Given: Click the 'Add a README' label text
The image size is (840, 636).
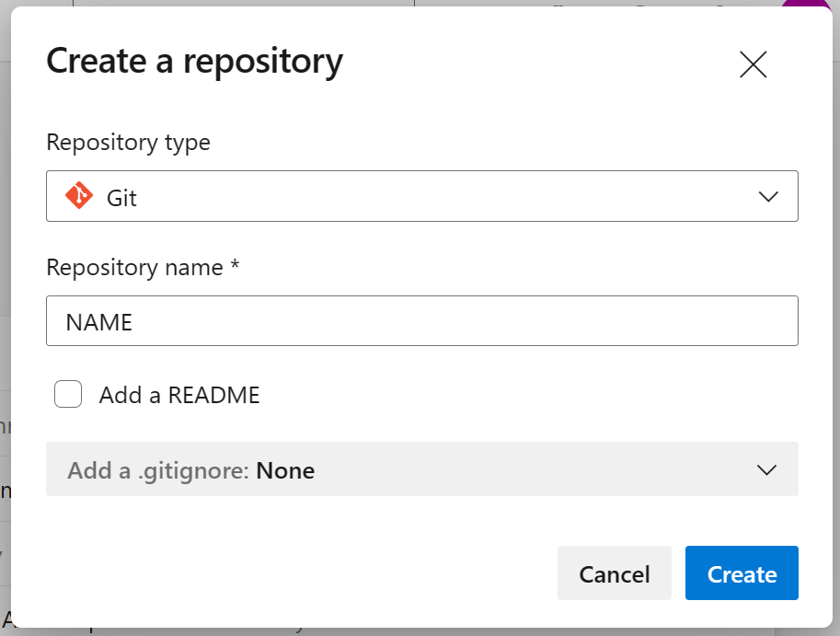Looking at the screenshot, I should 179,396.
